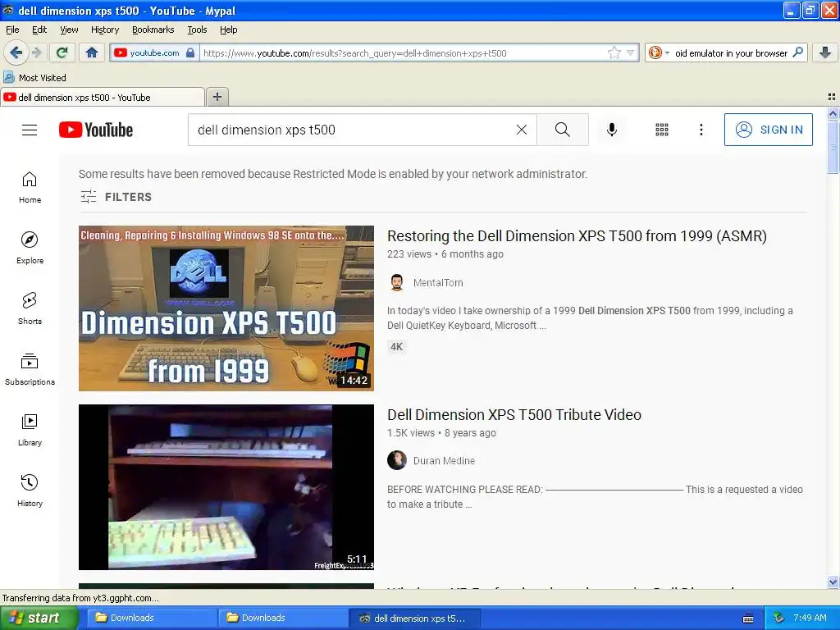
Task: Click the padlock site security icon
Action: [190, 52]
